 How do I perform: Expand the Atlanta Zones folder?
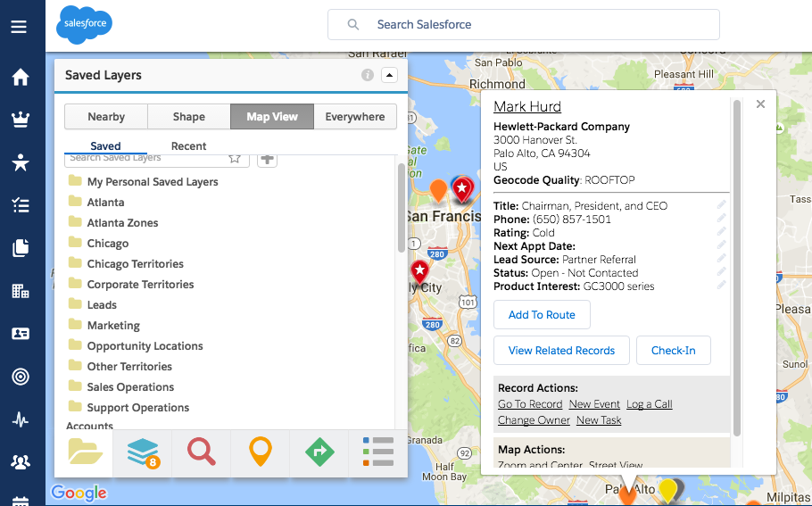[113, 223]
